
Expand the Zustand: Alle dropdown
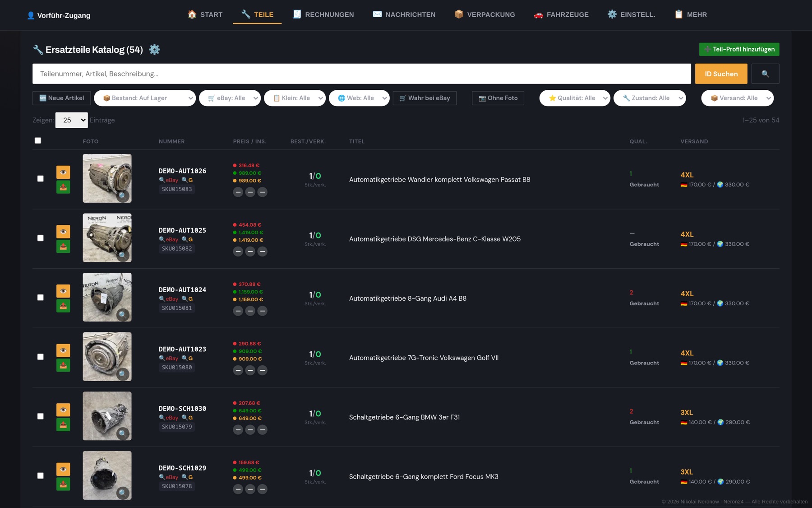tap(650, 98)
